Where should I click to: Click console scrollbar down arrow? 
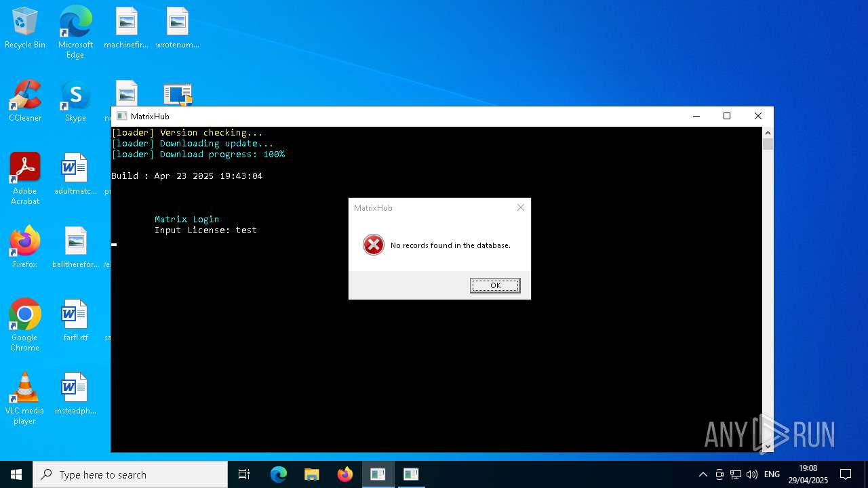pos(768,447)
